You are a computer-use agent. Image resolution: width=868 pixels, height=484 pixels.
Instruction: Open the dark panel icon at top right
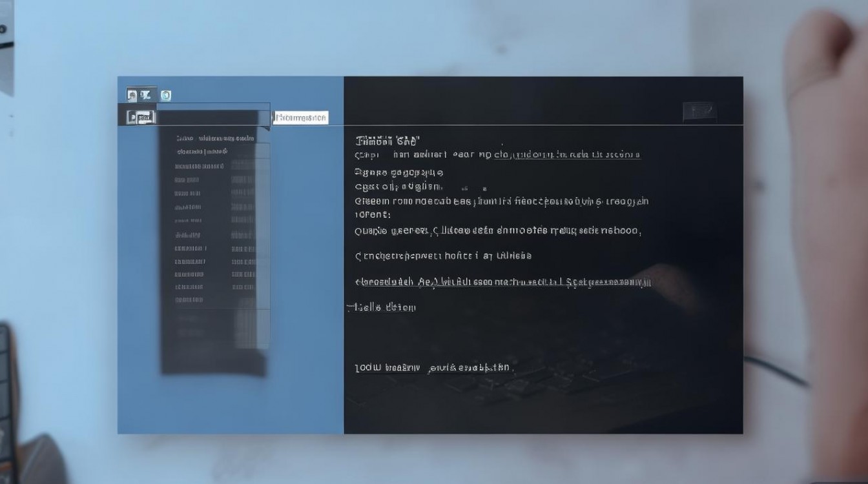tap(700, 110)
